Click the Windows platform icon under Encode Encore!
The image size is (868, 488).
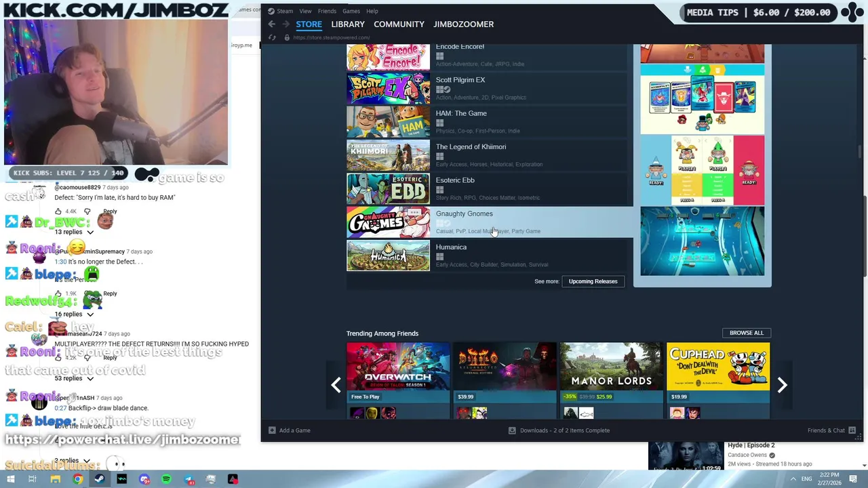[439, 56]
